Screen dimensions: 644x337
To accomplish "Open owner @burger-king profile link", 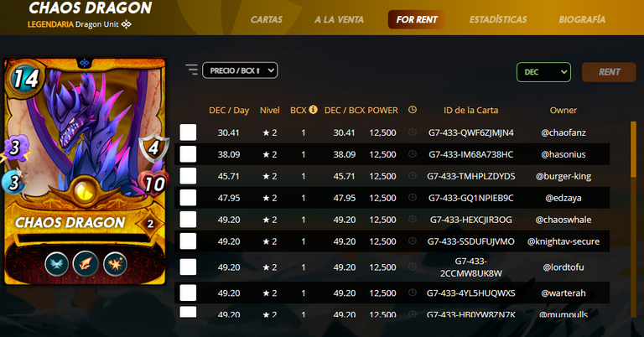I will coord(563,176).
